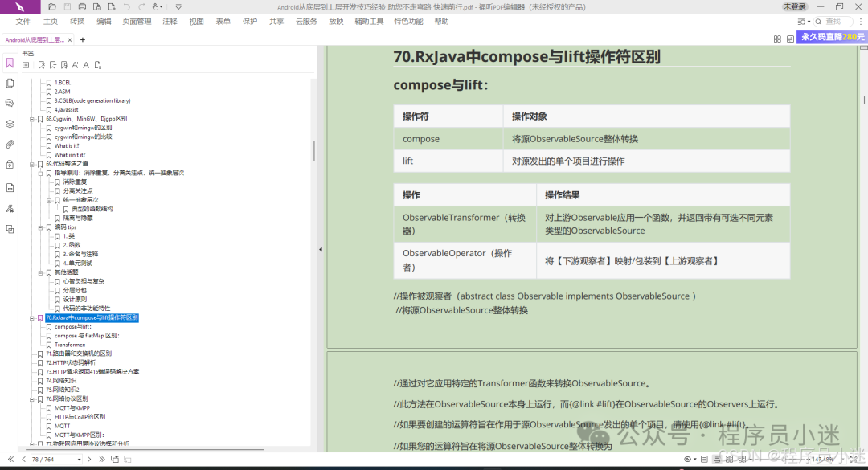The height and width of the screenshot is (470, 868).
Task: Click the 未登录 login button
Action: click(794, 6)
